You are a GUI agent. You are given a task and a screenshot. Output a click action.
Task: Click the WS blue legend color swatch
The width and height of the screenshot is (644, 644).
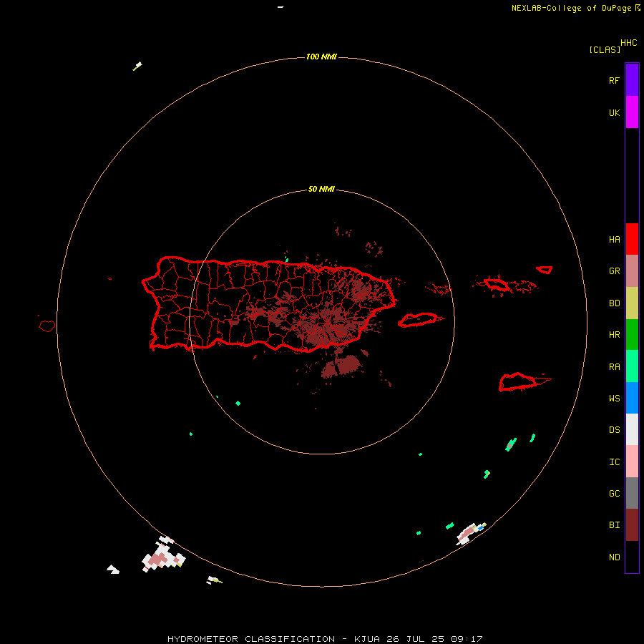(632, 398)
